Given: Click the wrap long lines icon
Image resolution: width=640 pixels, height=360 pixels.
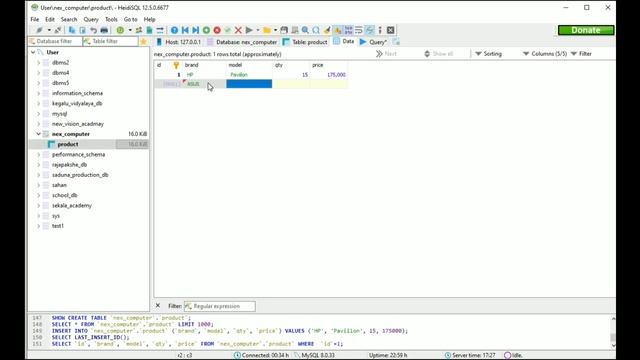Looking at the screenshot, I should 359,30.
